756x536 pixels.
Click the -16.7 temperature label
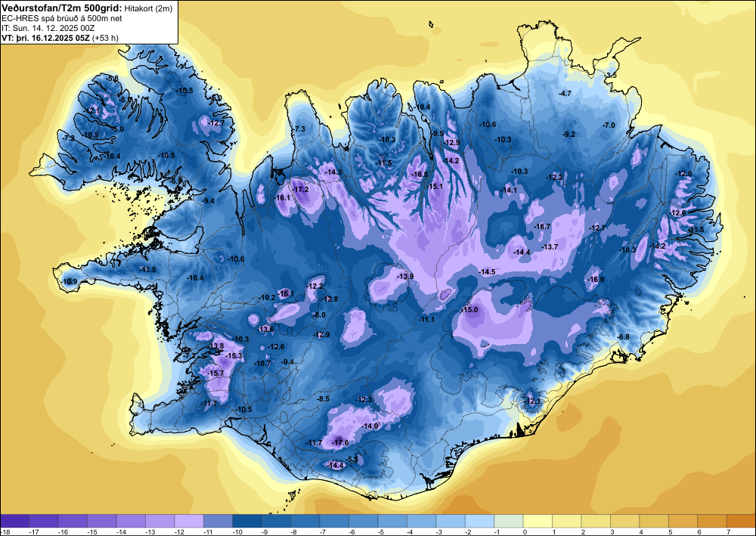(542, 226)
